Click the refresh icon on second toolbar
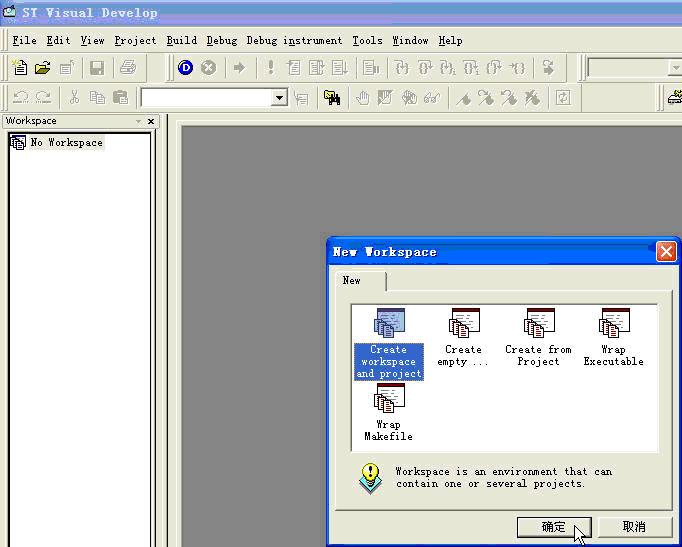This screenshot has width=682, height=547. coord(563,97)
